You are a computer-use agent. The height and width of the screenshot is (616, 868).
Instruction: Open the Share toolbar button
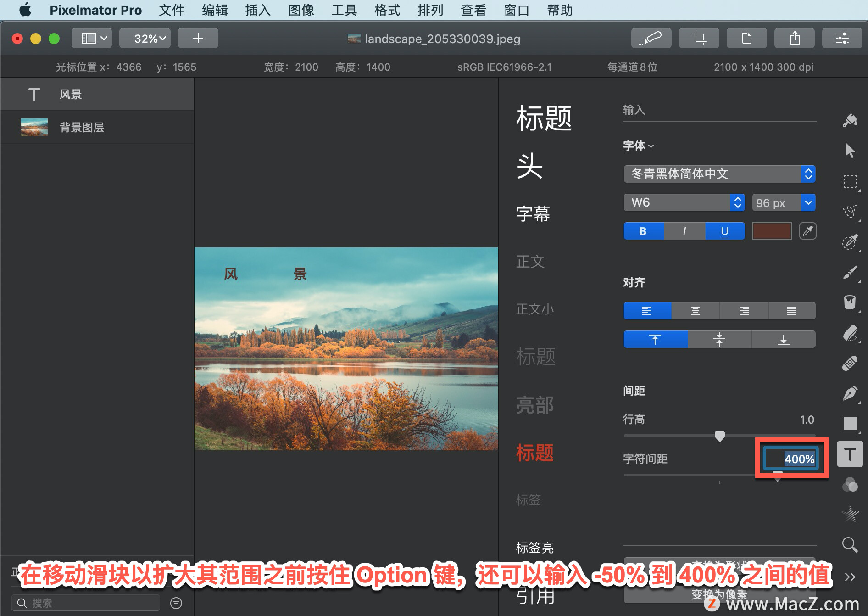point(794,38)
